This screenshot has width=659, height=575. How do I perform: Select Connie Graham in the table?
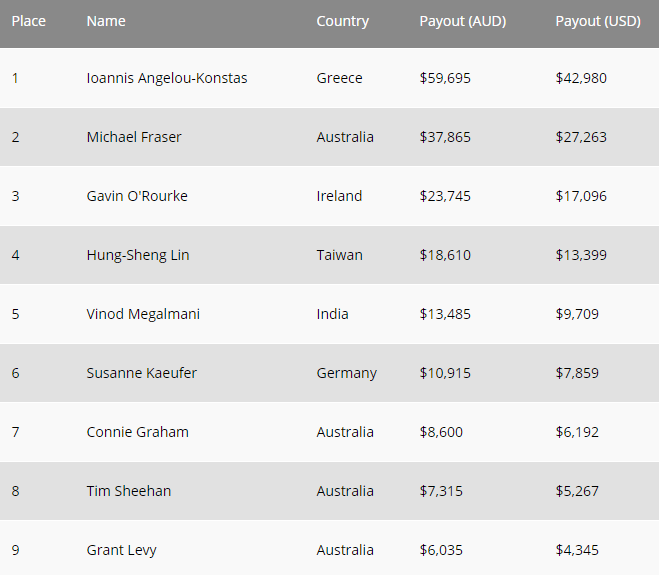(138, 432)
